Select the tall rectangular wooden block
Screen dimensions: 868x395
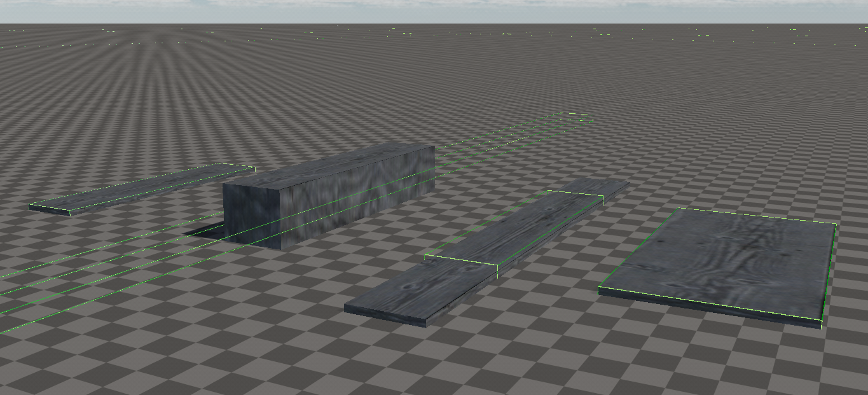coord(329,196)
